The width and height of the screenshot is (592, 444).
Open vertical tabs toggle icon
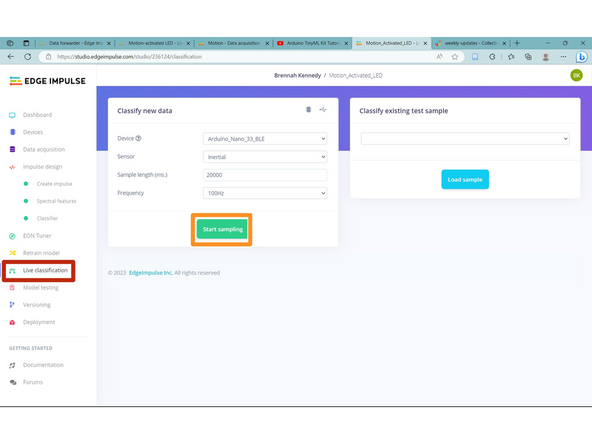[x=26, y=43]
